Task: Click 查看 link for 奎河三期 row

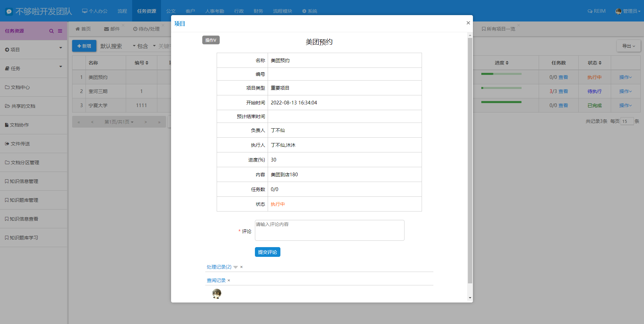Action: click(x=563, y=91)
